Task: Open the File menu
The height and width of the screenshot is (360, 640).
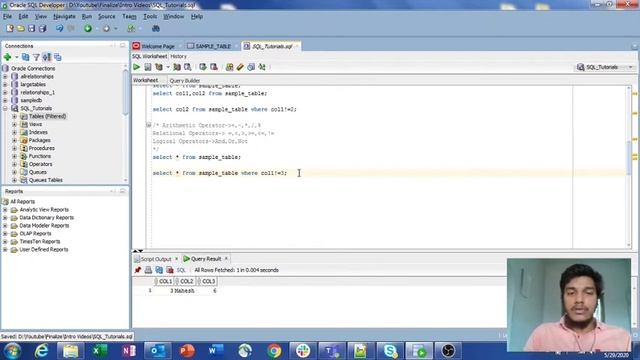Action: (7, 16)
